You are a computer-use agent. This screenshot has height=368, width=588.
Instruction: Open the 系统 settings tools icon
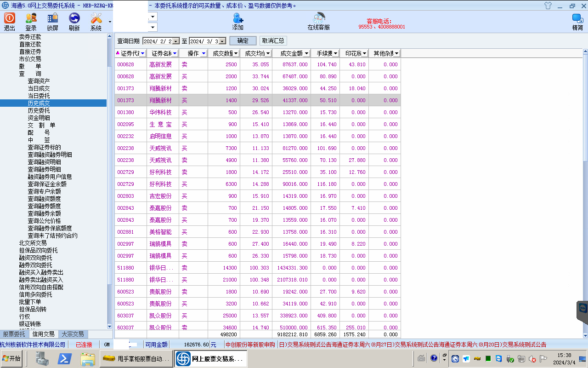click(x=96, y=18)
